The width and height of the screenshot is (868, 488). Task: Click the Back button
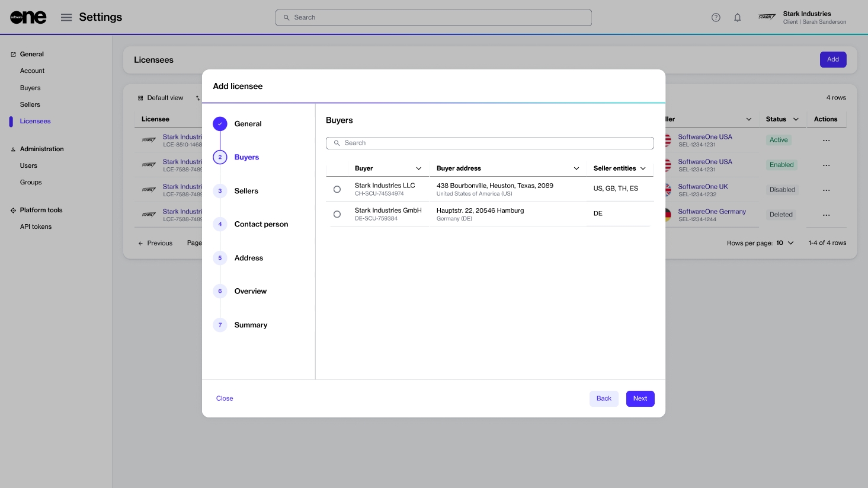click(x=604, y=398)
